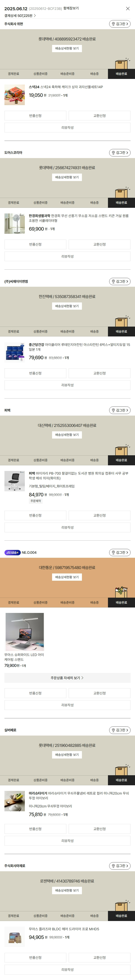
Task: Click the 스낵24 snack gift set thumbnail
Action: [15, 95]
